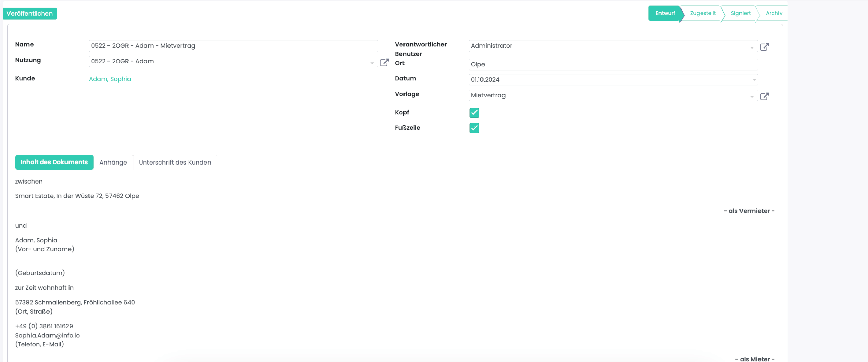Open external link icon beside Vorlage Mietvertrag
This screenshot has width=868, height=362.
tap(764, 96)
